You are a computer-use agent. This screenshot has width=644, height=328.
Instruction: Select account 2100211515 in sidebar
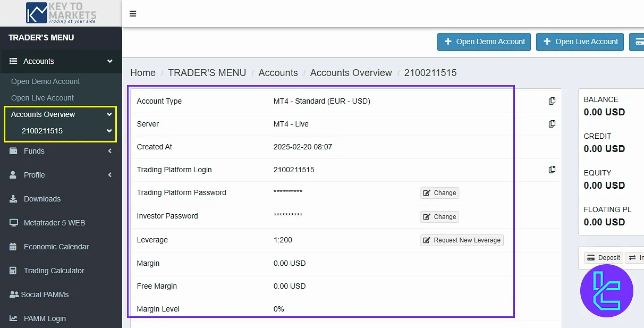coord(43,131)
